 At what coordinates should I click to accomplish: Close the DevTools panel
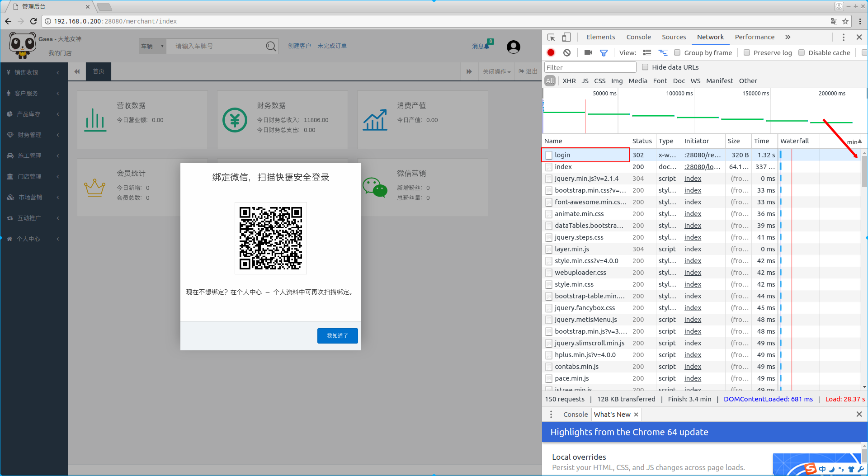[859, 37]
